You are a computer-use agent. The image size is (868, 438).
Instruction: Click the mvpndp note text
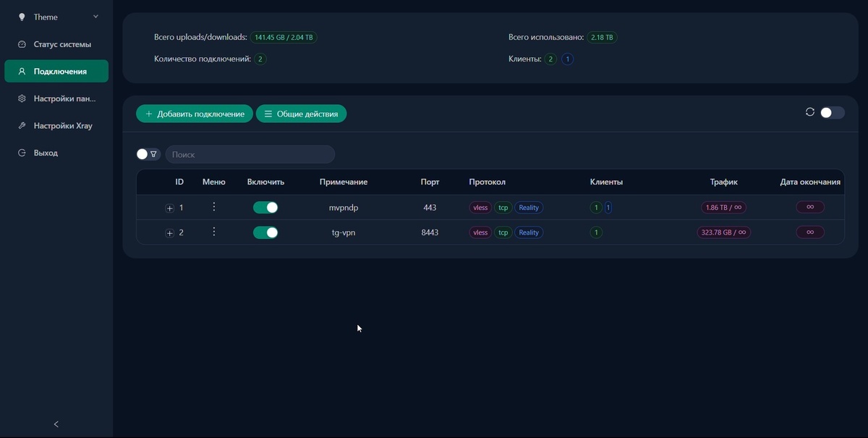(344, 208)
